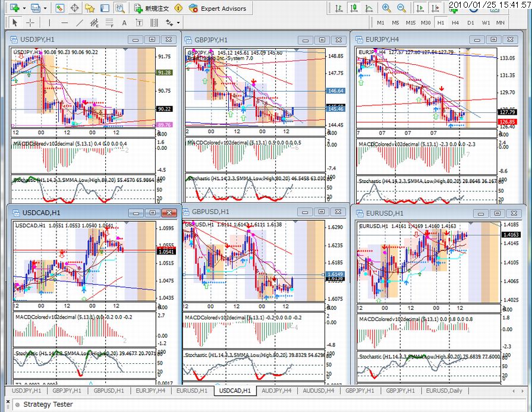This screenshot has height=412, width=532.
Task: Select the M15 timeframe
Action: click(x=411, y=23)
